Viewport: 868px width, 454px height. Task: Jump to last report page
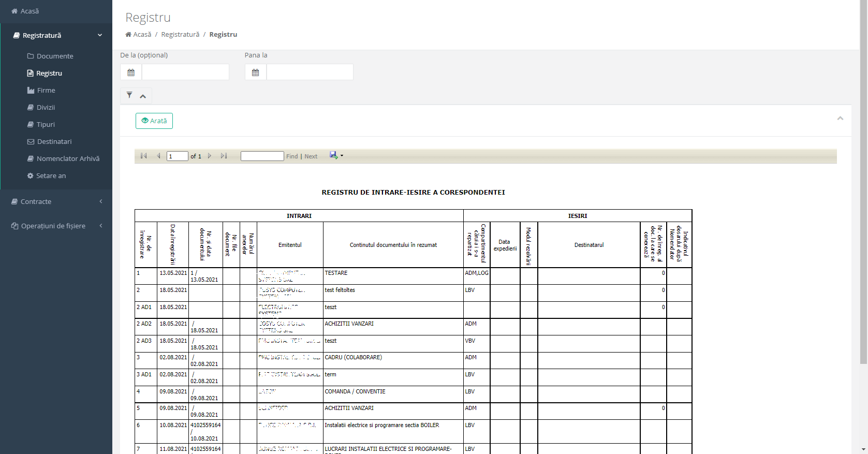coord(224,156)
